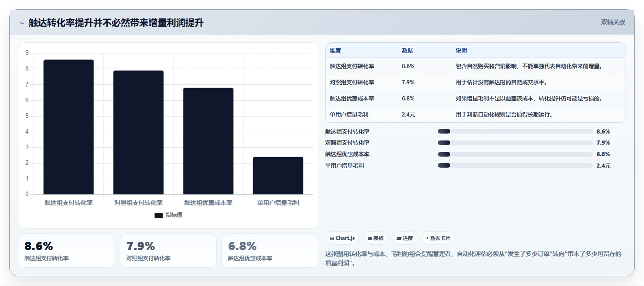Image resolution: width=644 pixels, height=286 pixels.
Task: Click the x-axis label 触达组优惠成本率 under the chart
Action: pos(208,203)
